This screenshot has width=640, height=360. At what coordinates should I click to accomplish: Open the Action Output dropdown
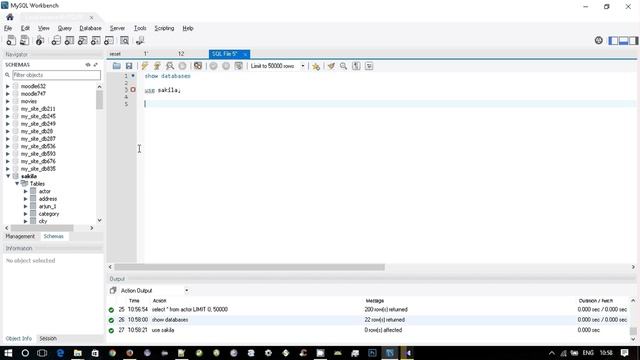pyautogui.click(x=154, y=290)
